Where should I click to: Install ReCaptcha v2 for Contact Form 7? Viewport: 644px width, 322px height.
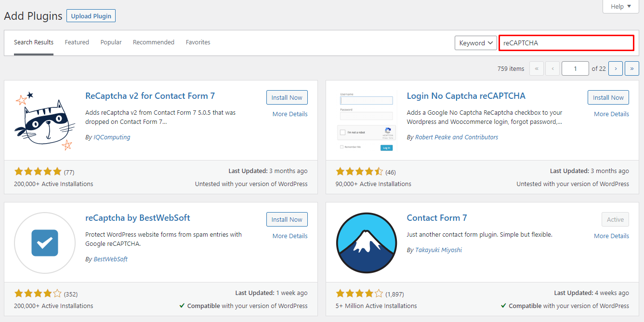tap(287, 97)
